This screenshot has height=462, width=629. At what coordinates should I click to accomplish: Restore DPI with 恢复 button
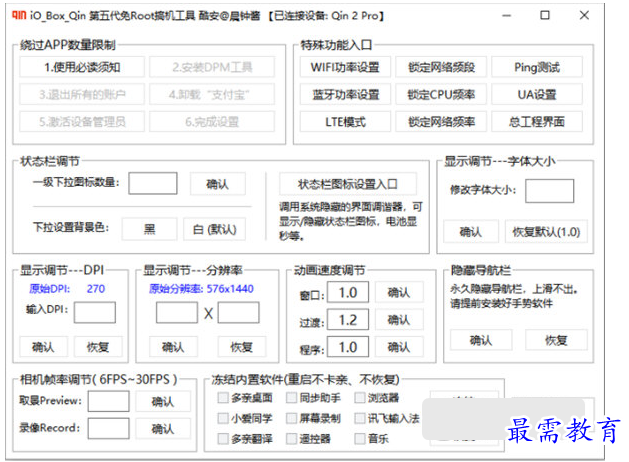[98, 346]
